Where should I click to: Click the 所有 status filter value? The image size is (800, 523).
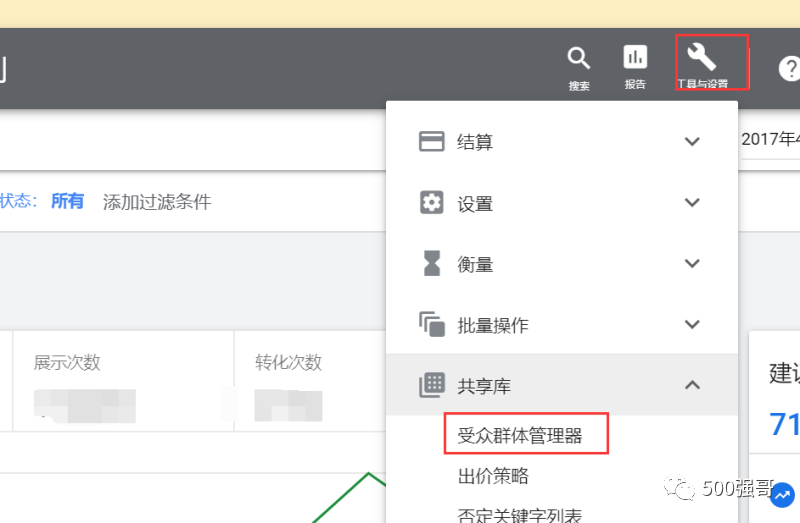[x=67, y=201]
